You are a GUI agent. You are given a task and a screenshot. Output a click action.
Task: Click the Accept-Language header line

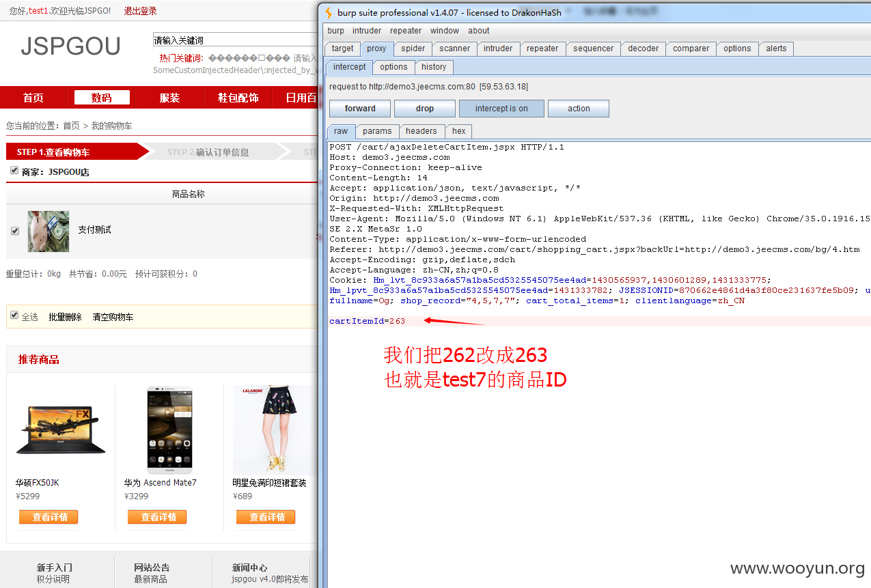(x=414, y=270)
